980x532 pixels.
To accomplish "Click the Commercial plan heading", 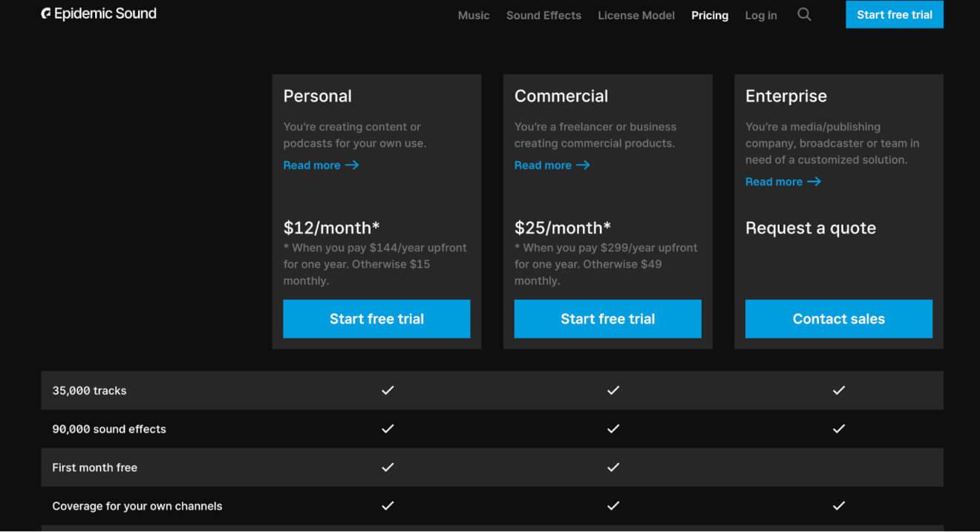I will [561, 96].
